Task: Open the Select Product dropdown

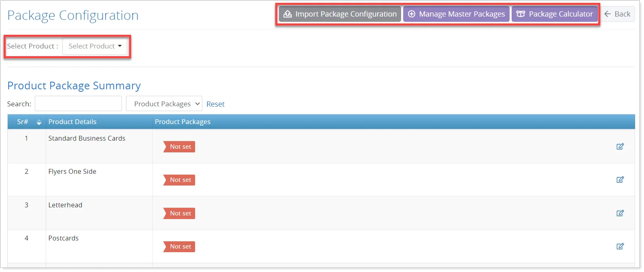Action: pyautogui.click(x=95, y=46)
